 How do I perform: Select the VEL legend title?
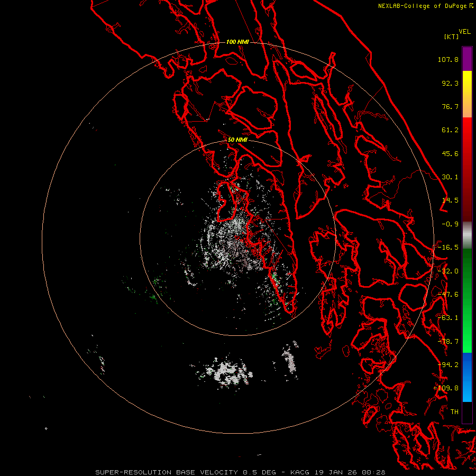[x=464, y=32]
